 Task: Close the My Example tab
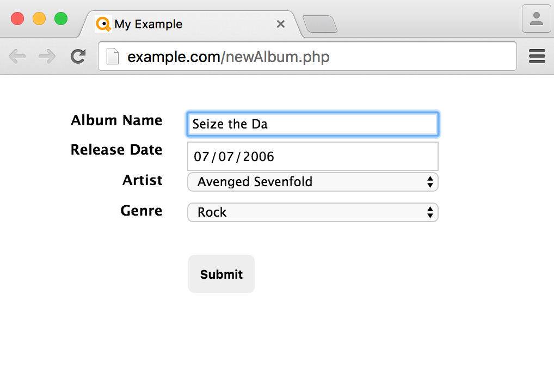[x=281, y=24]
